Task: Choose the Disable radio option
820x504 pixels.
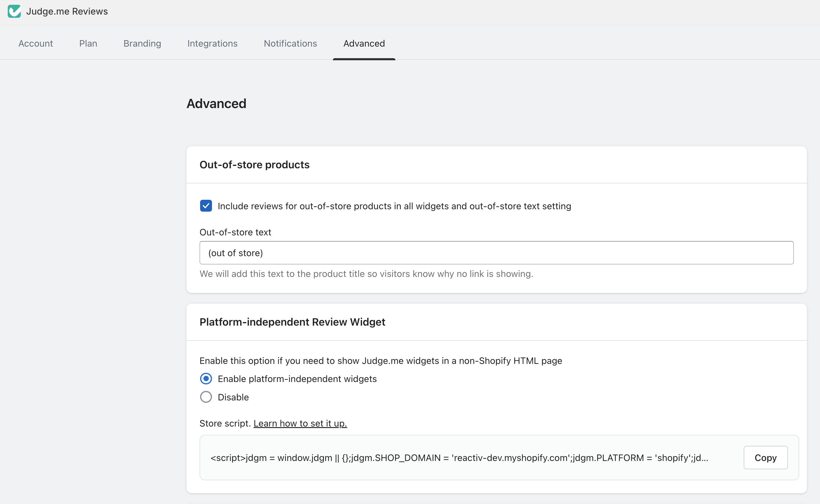Action: [206, 397]
